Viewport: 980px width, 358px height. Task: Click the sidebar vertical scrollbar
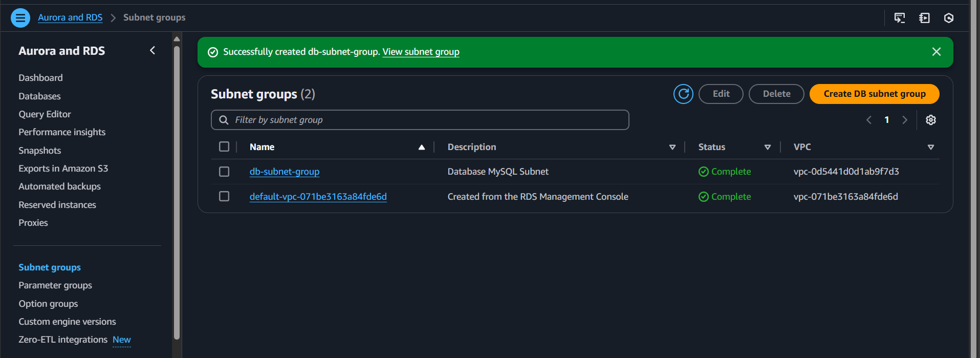tap(177, 192)
